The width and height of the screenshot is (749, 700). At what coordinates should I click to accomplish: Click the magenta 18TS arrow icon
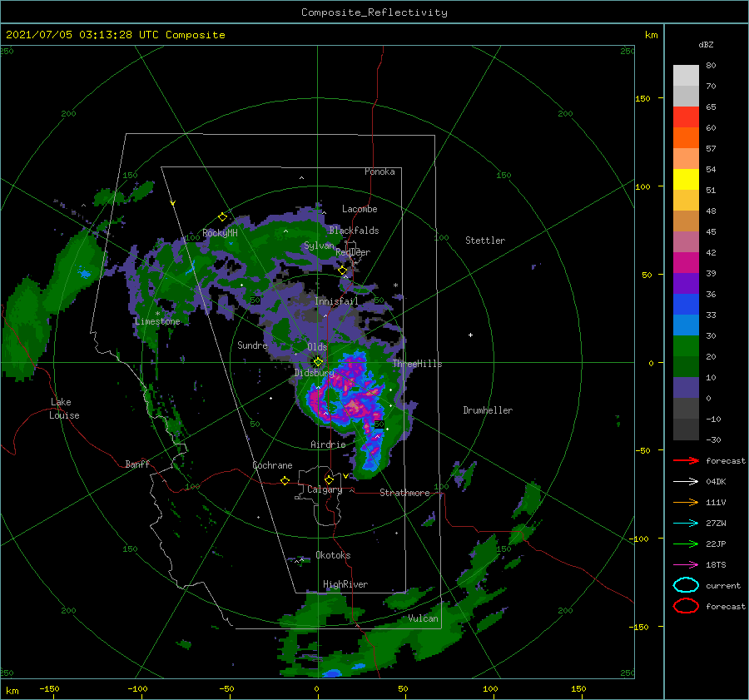coord(686,565)
